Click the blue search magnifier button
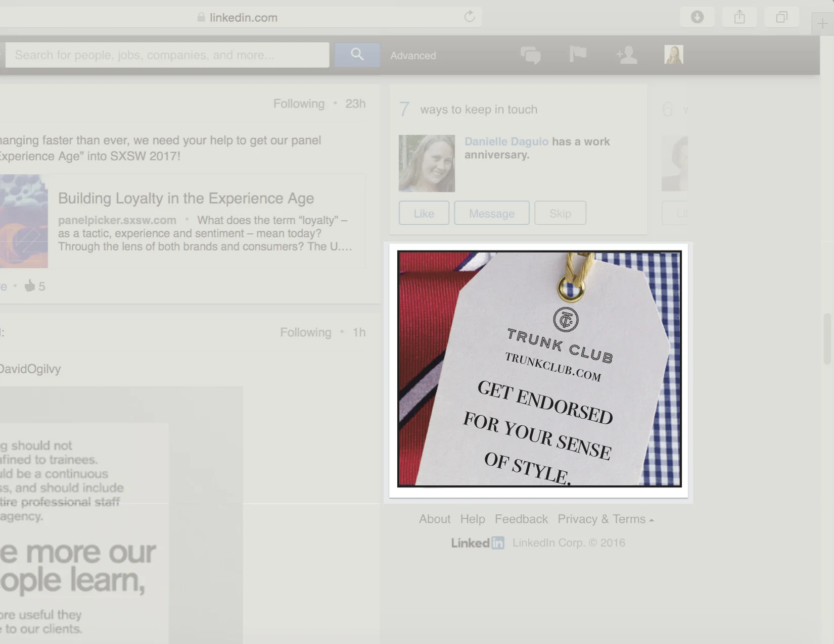Image resolution: width=834 pixels, height=644 pixels. click(357, 55)
